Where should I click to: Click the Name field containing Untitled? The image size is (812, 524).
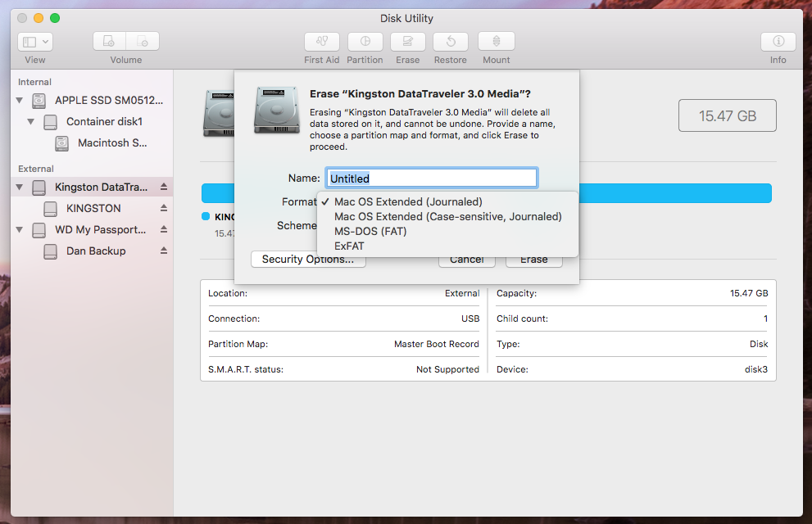pyautogui.click(x=432, y=178)
